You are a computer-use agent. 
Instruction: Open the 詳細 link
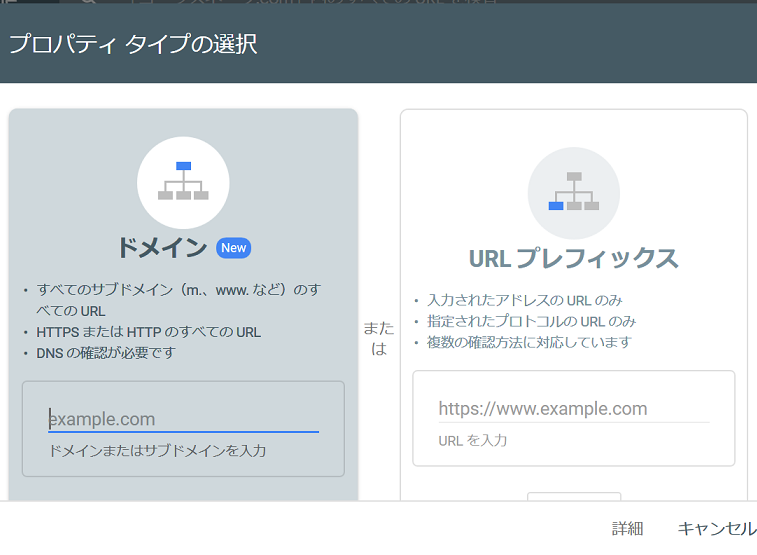coord(627,528)
